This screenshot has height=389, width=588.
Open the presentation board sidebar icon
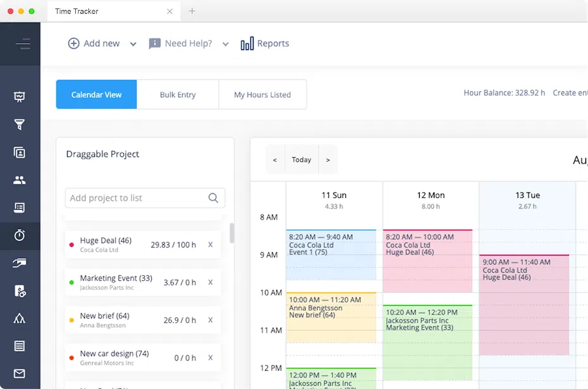(x=20, y=97)
